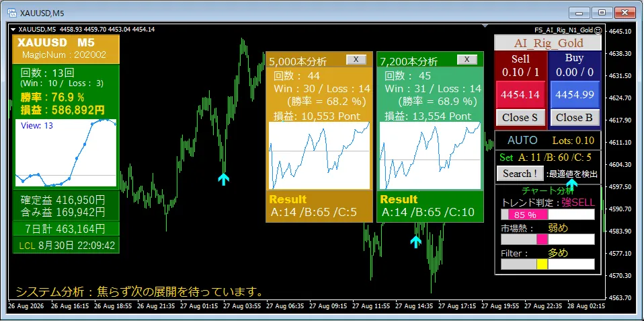Click the yellow Filter indicator block
The height and width of the screenshot is (321, 644).
[x=542, y=264]
